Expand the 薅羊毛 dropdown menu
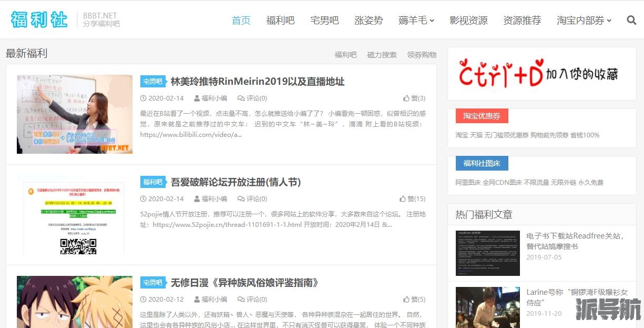The height and width of the screenshot is (328, 644). (416, 21)
